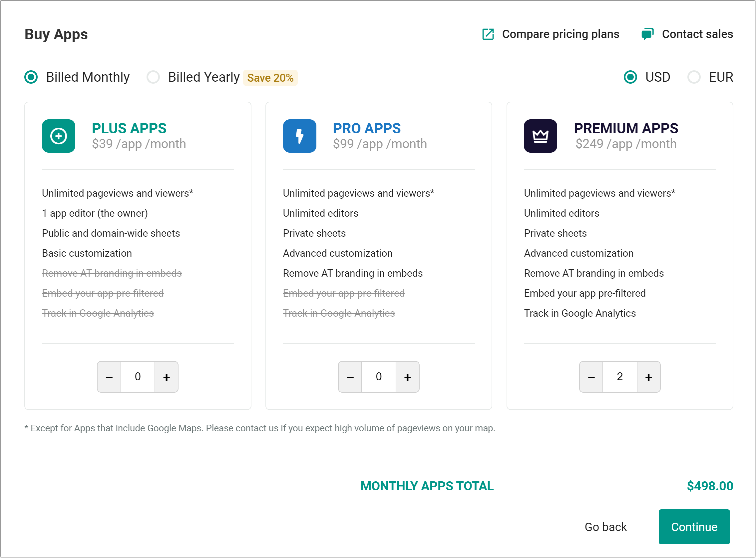Click the Contact sales chat bubble icon
The width and height of the screenshot is (756, 558).
(x=648, y=34)
